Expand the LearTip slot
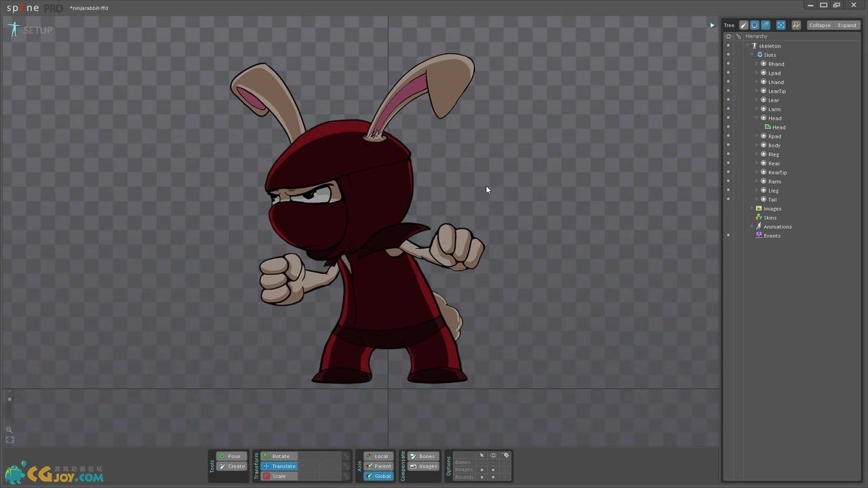This screenshot has width=868, height=488. pos(757,91)
